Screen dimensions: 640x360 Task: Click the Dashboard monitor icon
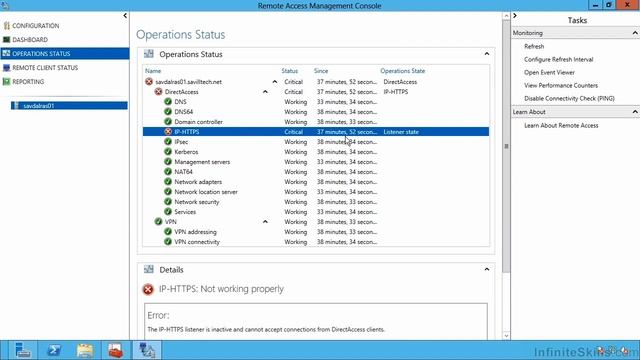[x=6, y=40]
